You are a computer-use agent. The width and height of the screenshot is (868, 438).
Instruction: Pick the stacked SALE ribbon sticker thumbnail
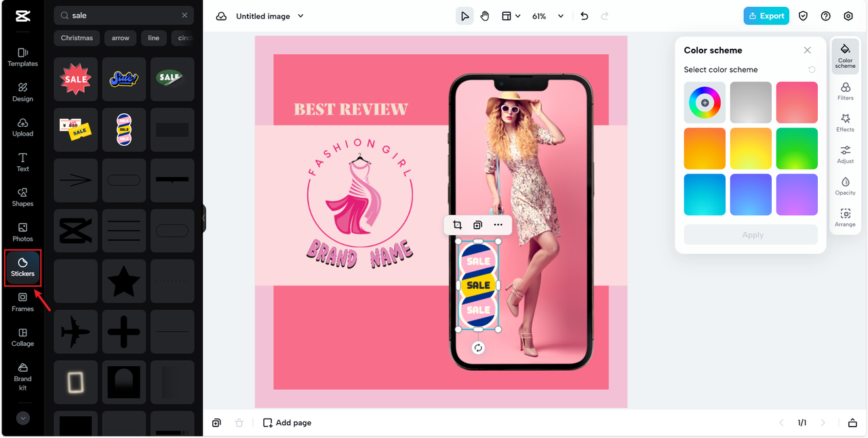point(124,130)
